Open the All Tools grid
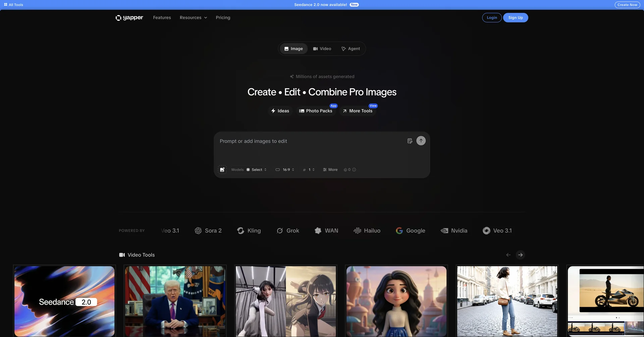 pos(13,5)
